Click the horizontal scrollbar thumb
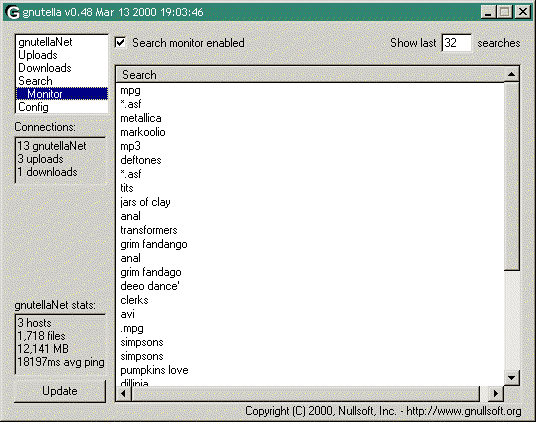Screen dimensions: 536x422 click(305, 394)
